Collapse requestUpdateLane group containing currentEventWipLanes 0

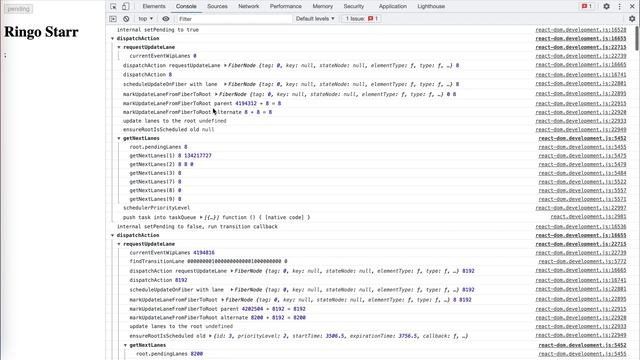click(119, 47)
